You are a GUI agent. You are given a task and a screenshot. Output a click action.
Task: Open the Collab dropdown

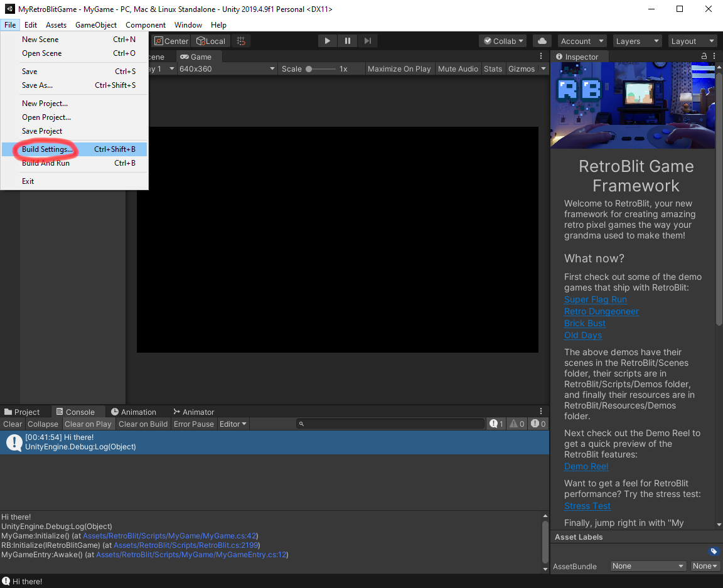[503, 41]
